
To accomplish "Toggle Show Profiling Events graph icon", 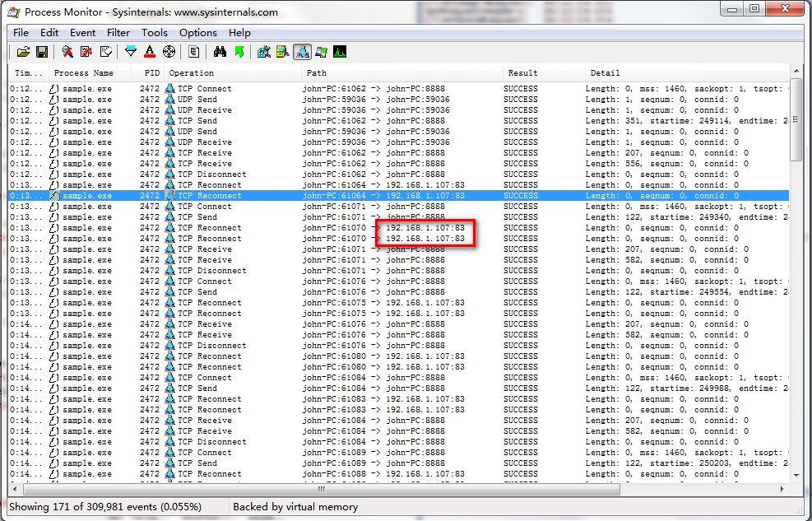I will pos(340,52).
